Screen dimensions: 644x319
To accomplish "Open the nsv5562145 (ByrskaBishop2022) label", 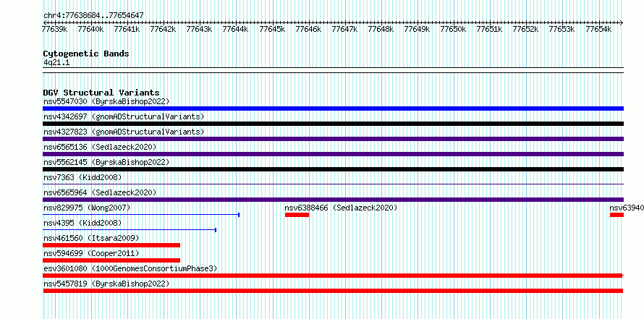I will [x=106, y=162].
